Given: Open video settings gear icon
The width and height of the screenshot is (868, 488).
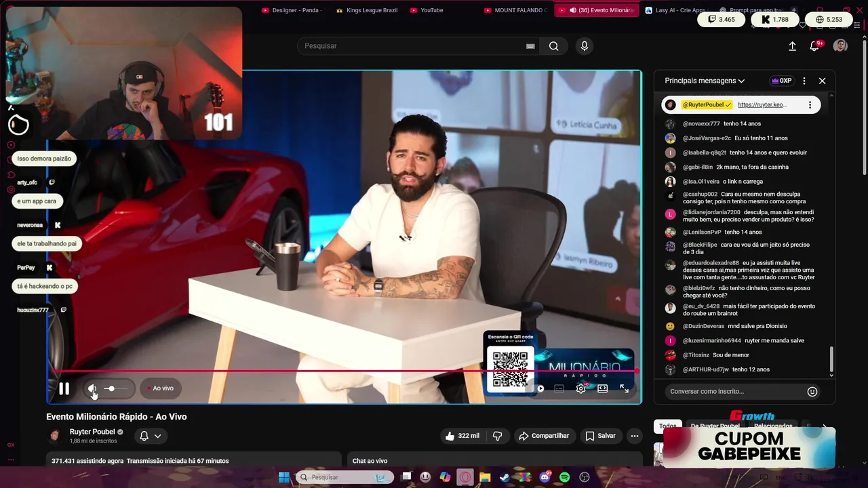Looking at the screenshot, I should click(x=581, y=388).
